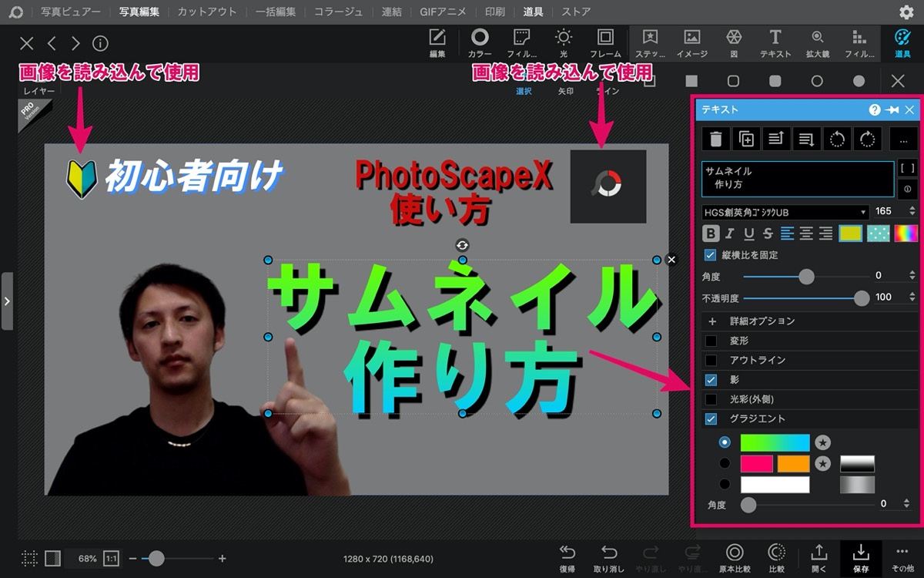Open the yellow text color swatch
Screen dimensions: 924x578
tap(850, 234)
